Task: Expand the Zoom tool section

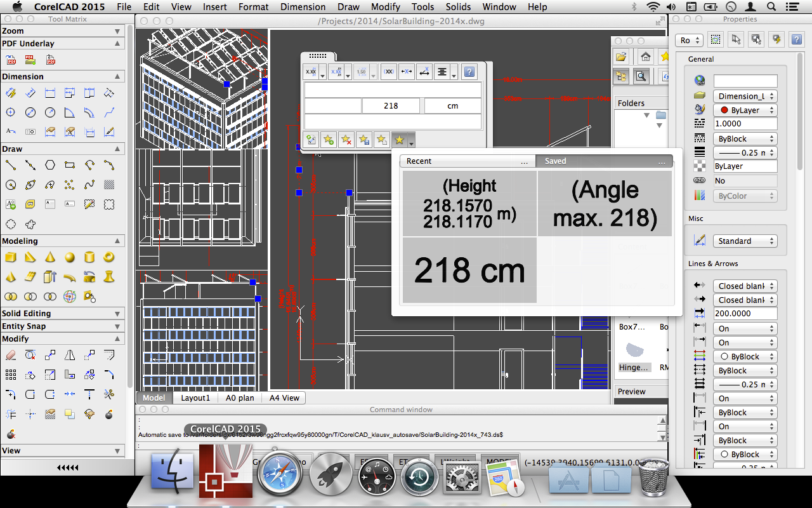Action: pos(117,31)
